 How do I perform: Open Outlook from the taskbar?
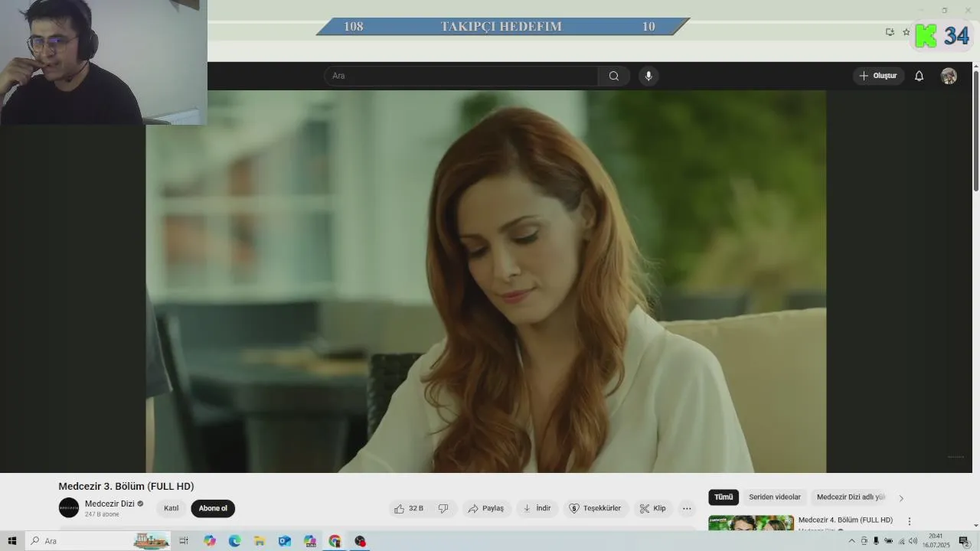(285, 541)
